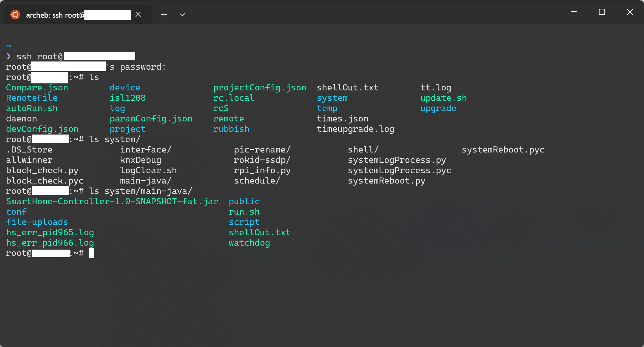Expand the new tab profile dropdown chevron
644x347 pixels.
point(182,15)
